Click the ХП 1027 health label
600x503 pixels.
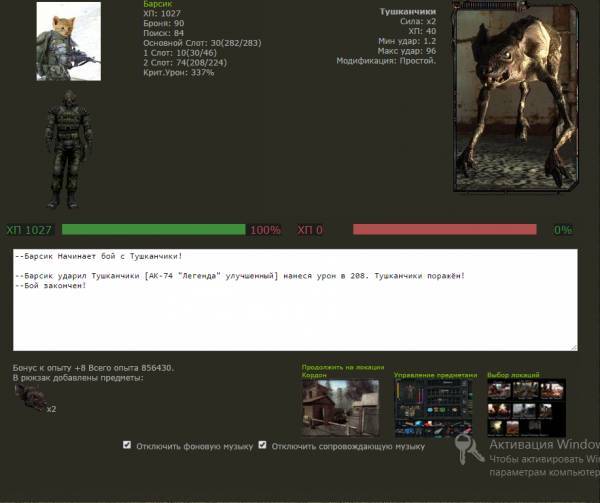click(x=29, y=230)
